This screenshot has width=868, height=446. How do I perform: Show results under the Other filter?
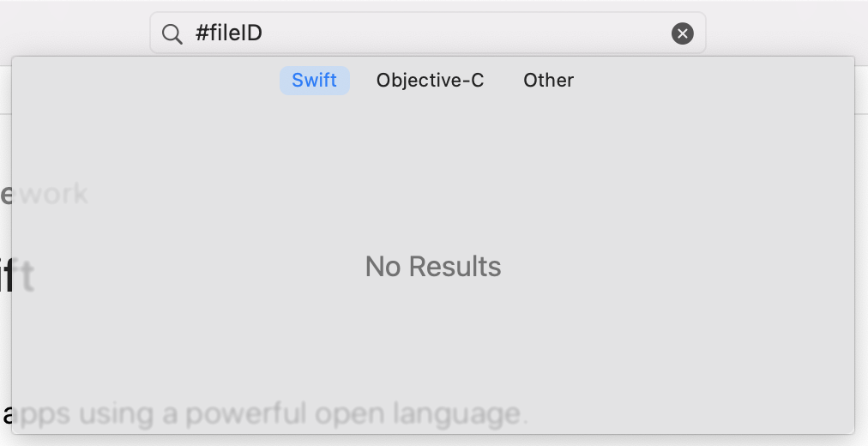tap(548, 81)
